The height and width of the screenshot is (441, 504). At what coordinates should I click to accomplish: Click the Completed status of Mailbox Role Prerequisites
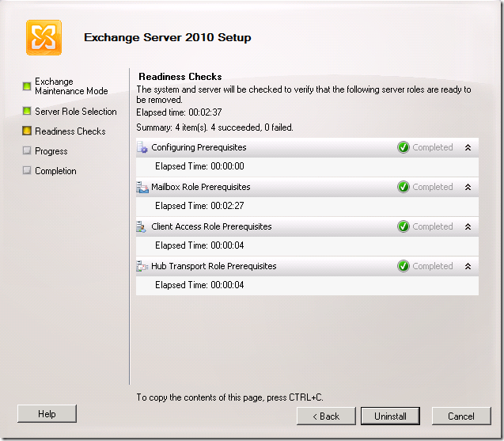433,187
